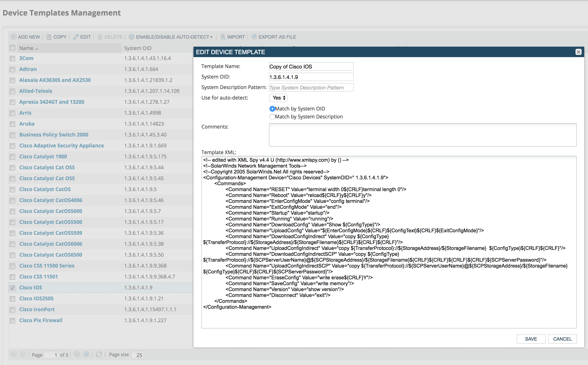This screenshot has height=365, width=588.
Task: Uncheck the Cisco IOS row checkbox
Action: 13,288
